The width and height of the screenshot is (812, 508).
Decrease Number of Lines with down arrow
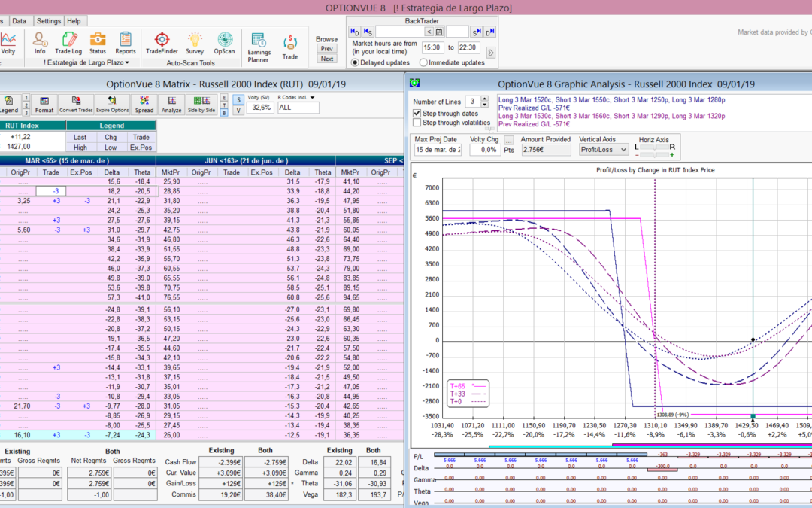coord(485,104)
